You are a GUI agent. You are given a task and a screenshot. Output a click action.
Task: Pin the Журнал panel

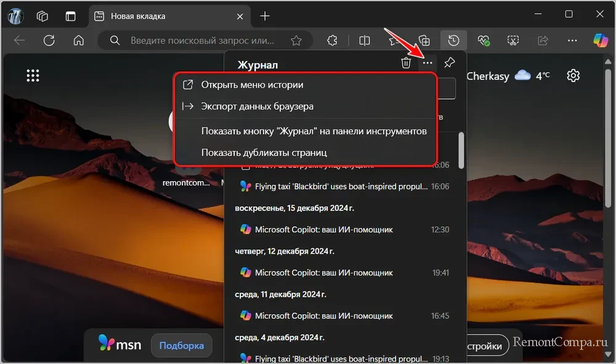(450, 63)
